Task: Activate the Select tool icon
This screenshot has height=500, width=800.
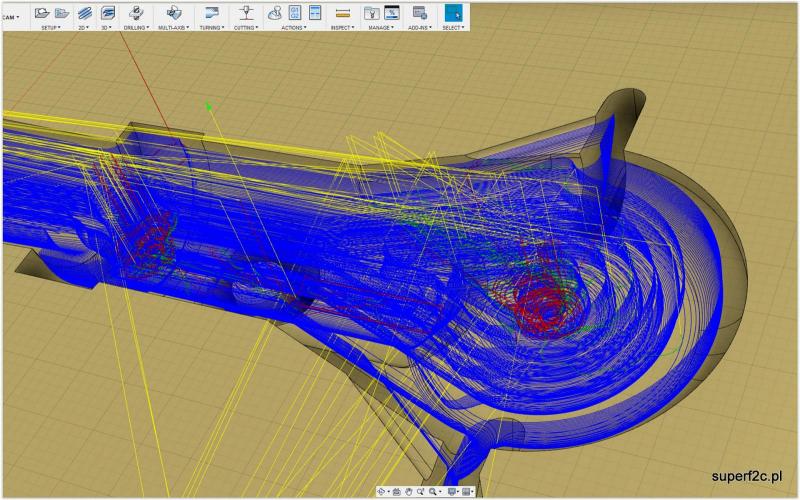Action: (453, 13)
